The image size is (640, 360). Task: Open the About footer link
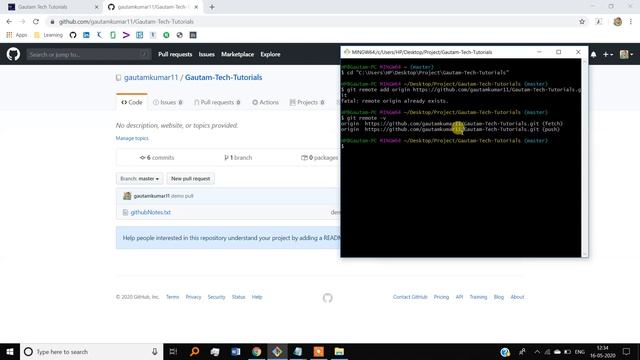(517, 297)
